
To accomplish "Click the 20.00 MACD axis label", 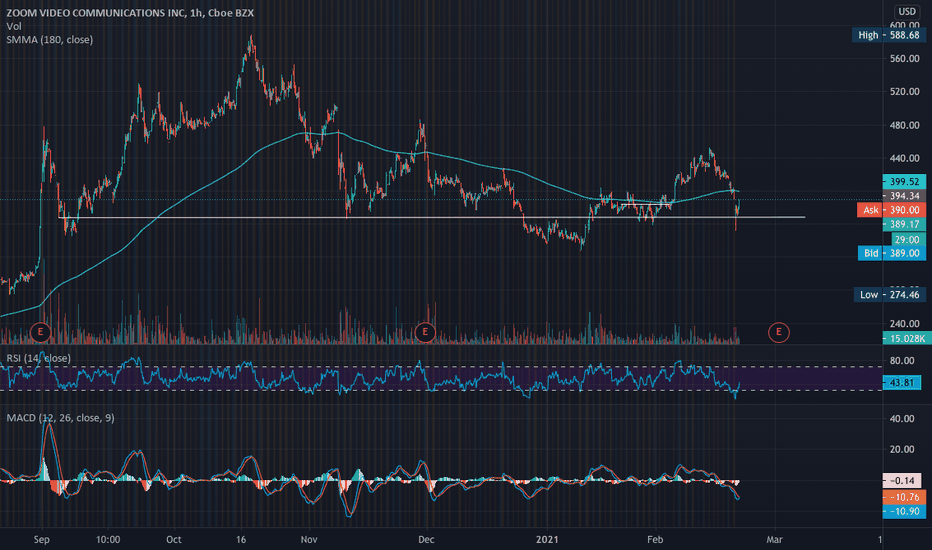I will pyautogui.click(x=902, y=449).
